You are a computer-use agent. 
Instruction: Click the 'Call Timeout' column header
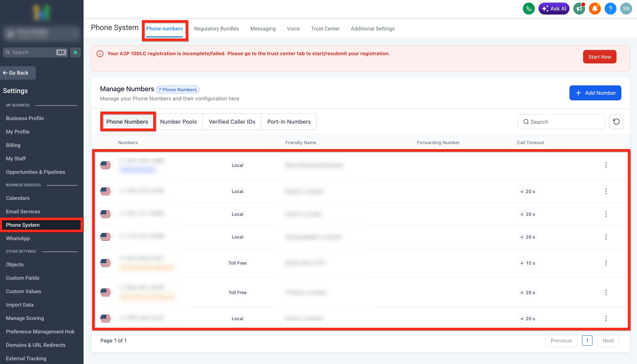click(530, 142)
